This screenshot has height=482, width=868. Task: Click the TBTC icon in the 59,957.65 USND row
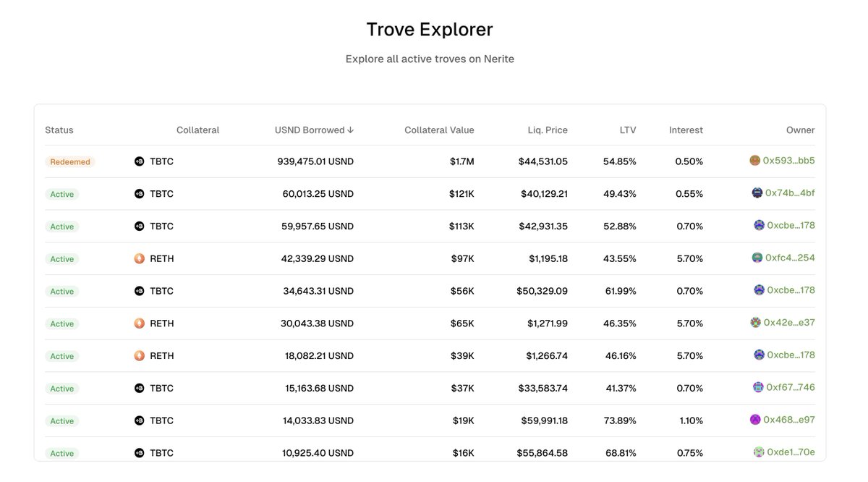[140, 226]
